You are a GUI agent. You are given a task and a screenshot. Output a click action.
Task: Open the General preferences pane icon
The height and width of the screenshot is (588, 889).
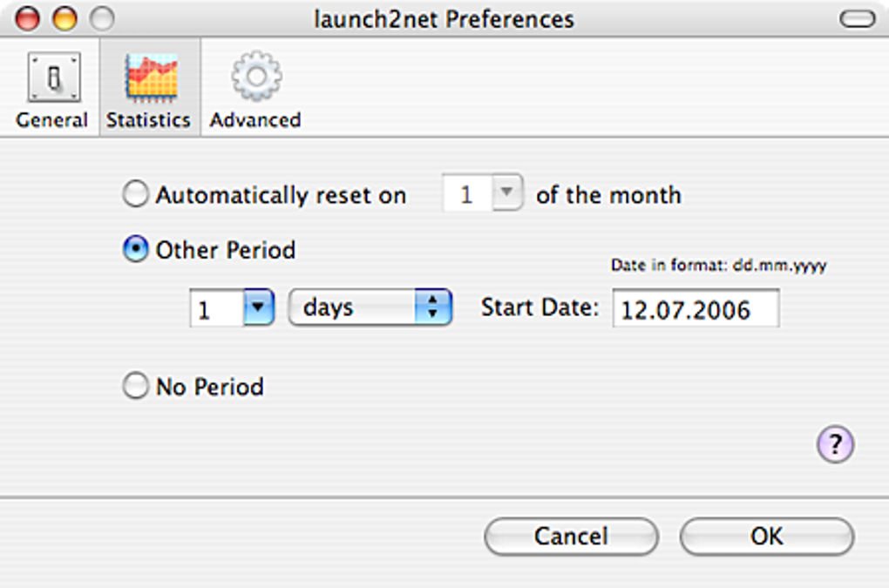tap(52, 77)
